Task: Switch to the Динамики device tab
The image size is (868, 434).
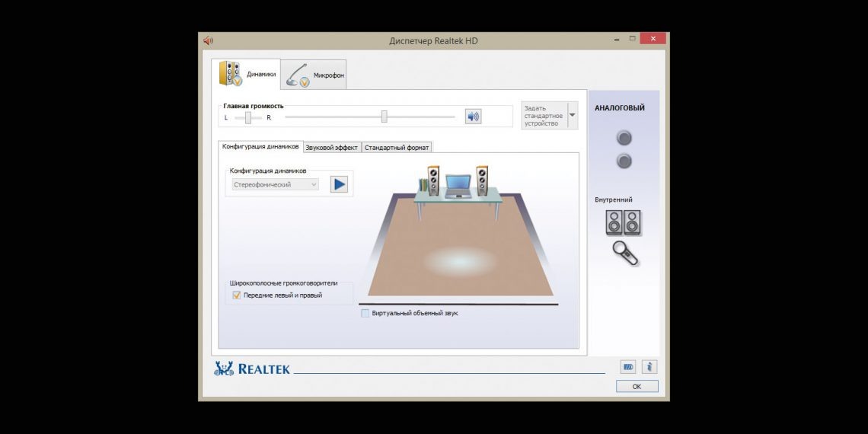Action: pyautogui.click(x=246, y=74)
